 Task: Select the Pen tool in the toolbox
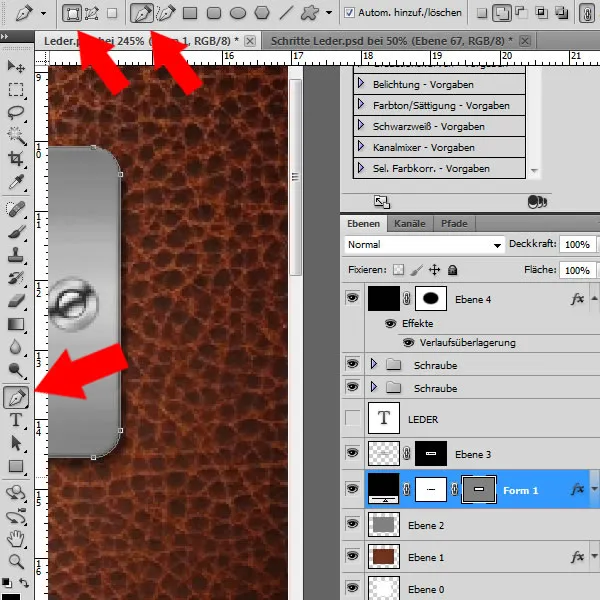16,397
